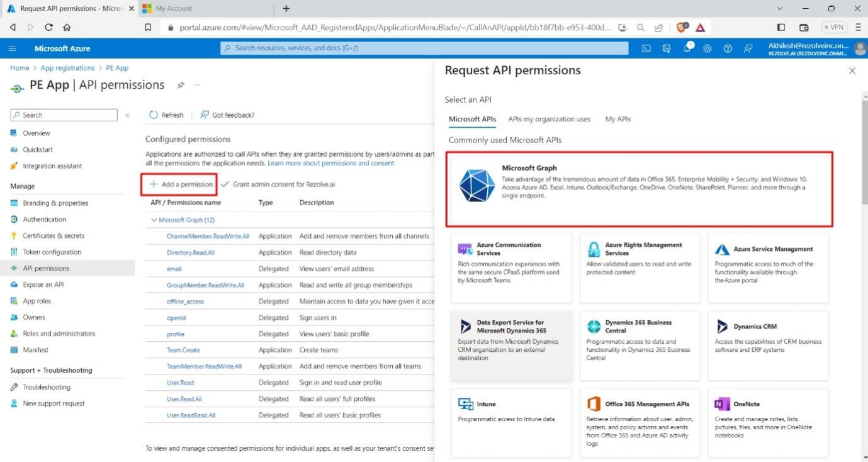Click the Office 365 Management APIs icon
This screenshot has height=462, width=868.
[594, 404]
